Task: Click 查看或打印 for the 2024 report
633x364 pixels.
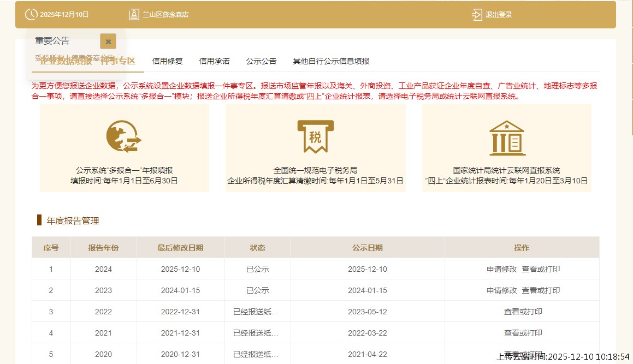Action: (541, 269)
